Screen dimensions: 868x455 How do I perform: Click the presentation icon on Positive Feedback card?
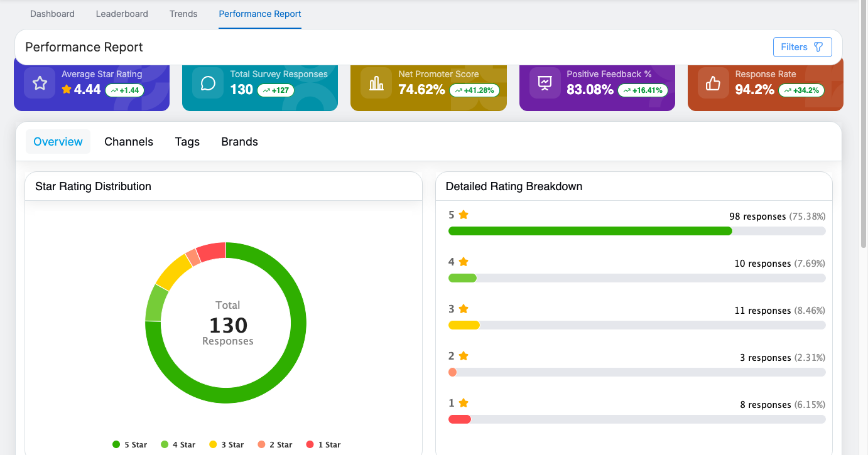click(545, 83)
